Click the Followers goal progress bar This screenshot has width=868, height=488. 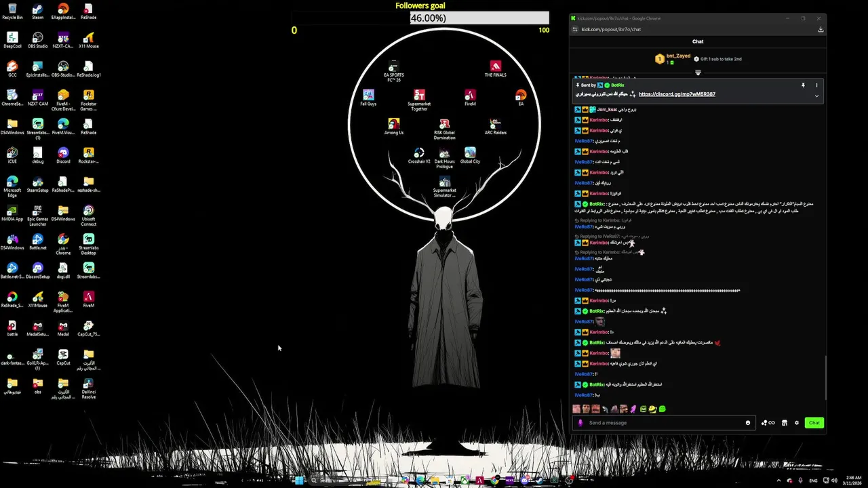coord(420,18)
